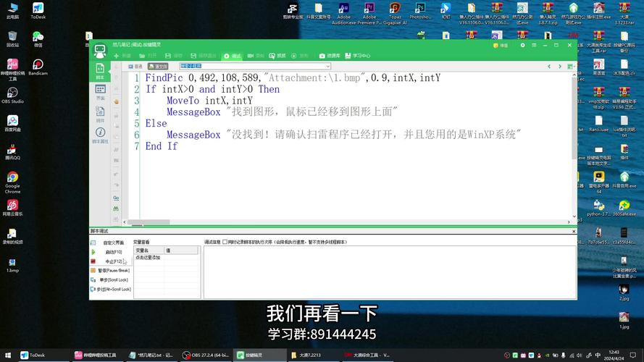
Task: Switch to OBS 27.2.4 taskbar item
Action: click(x=206, y=355)
